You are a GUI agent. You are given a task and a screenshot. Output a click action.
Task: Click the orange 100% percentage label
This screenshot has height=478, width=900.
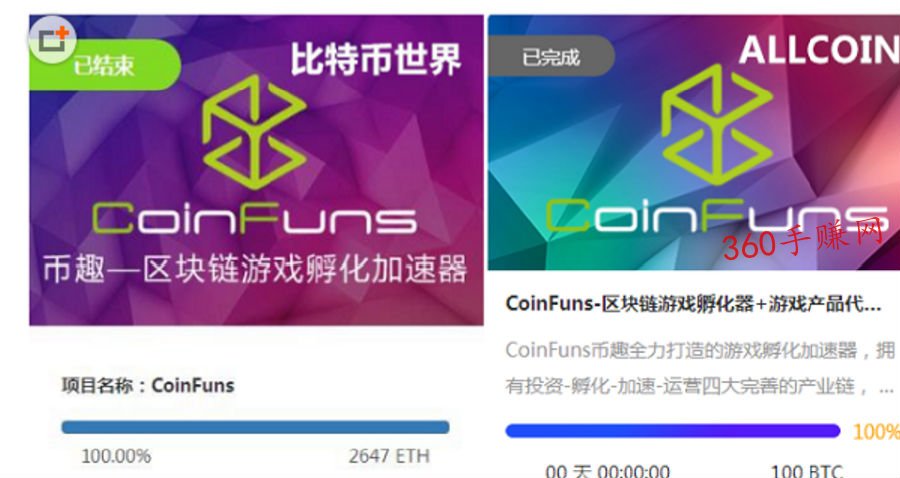coord(876,432)
